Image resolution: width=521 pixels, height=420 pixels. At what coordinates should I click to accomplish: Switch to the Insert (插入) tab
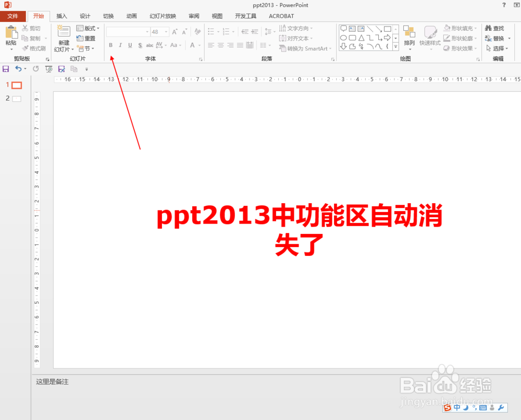pos(61,16)
